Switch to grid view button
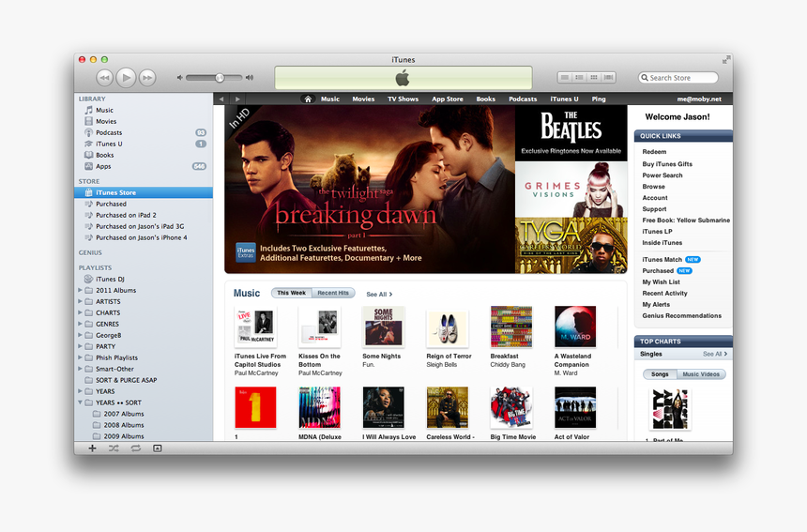 594,77
